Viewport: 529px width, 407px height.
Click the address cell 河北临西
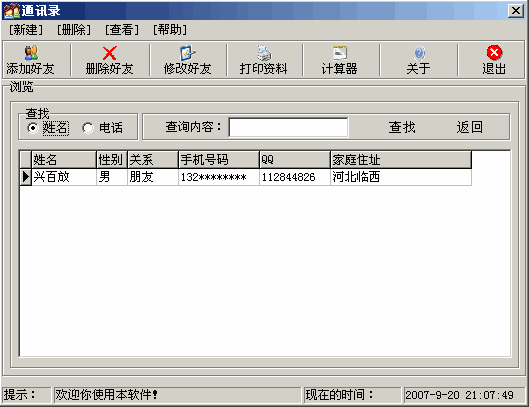(x=401, y=177)
